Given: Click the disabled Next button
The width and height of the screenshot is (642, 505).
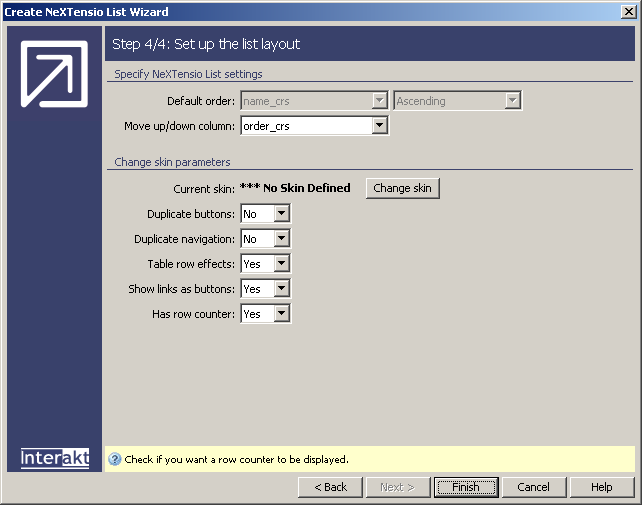Looking at the screenshot, I should pyautogui.click(x=397, y=487).
